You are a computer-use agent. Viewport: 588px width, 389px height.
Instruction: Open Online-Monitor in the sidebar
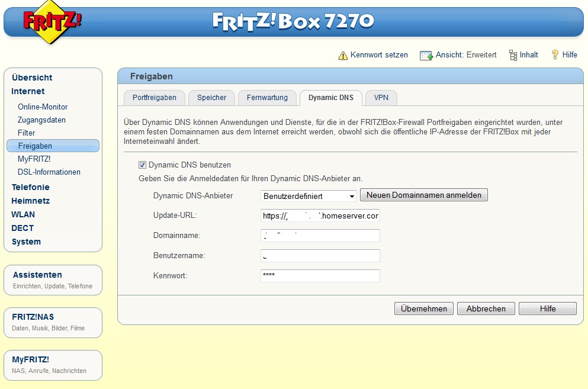(x=43, y=107)
